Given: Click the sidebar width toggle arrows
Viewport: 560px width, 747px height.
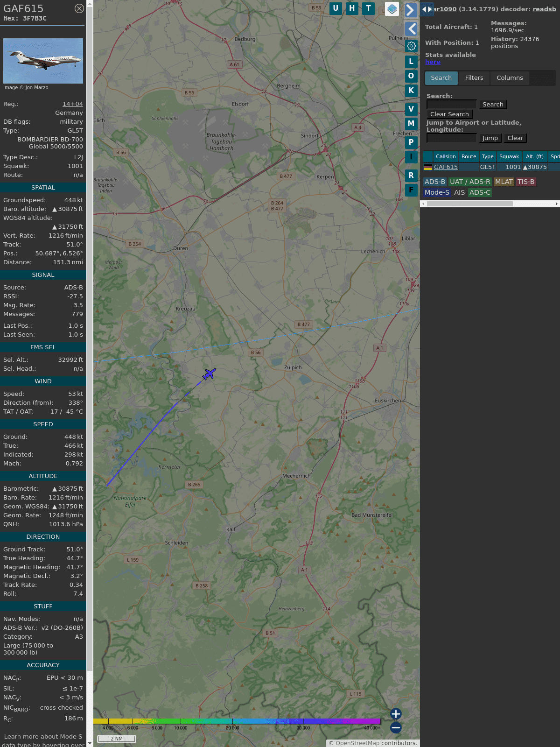Looking at the screenshot, I should pos(427,9).
